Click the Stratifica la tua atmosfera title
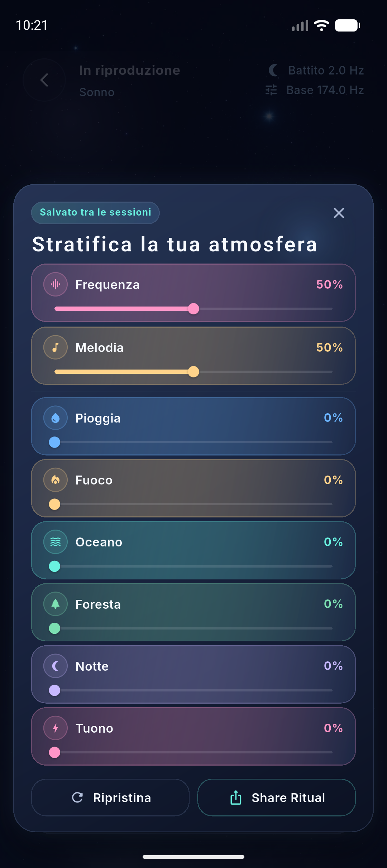387x868 pixels. pyautogui.click(x=175, y=244)
